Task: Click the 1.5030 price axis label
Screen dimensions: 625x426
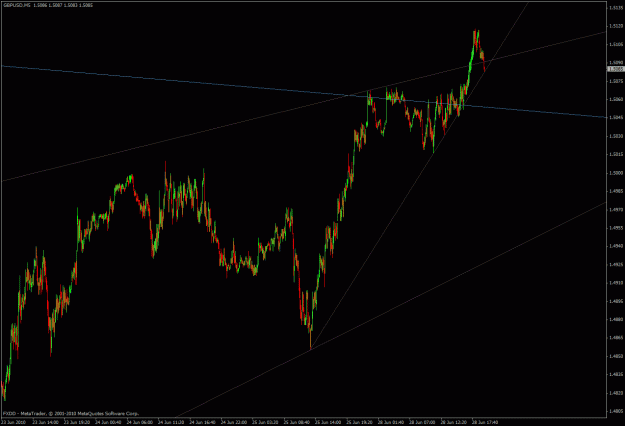Action: point(616,136)
